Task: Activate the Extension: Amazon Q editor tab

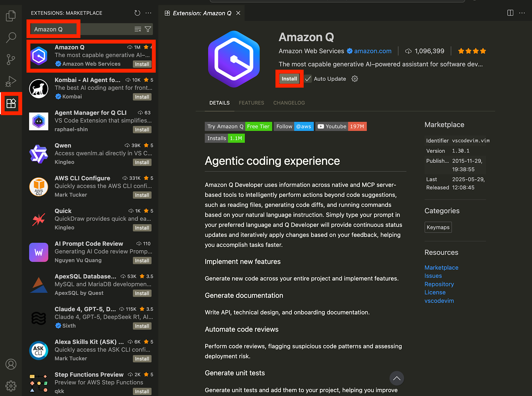Action: [202, 13]
